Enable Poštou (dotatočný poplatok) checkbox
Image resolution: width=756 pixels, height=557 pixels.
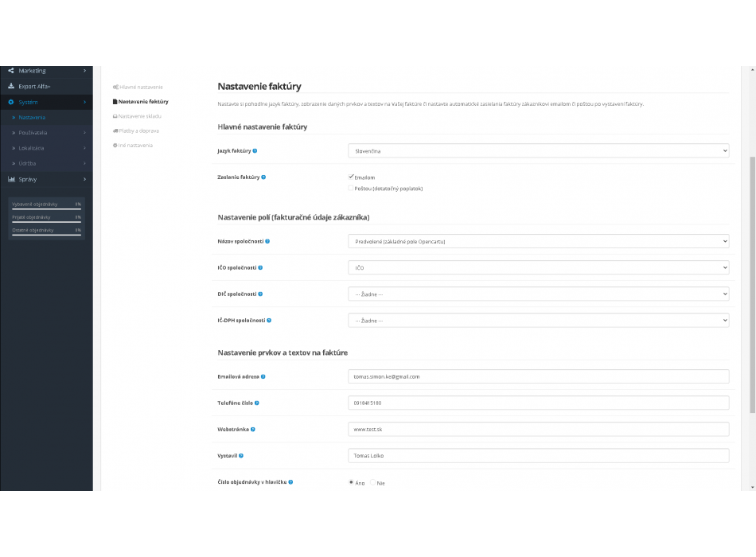pyautogui.click(x=351, y=188)
